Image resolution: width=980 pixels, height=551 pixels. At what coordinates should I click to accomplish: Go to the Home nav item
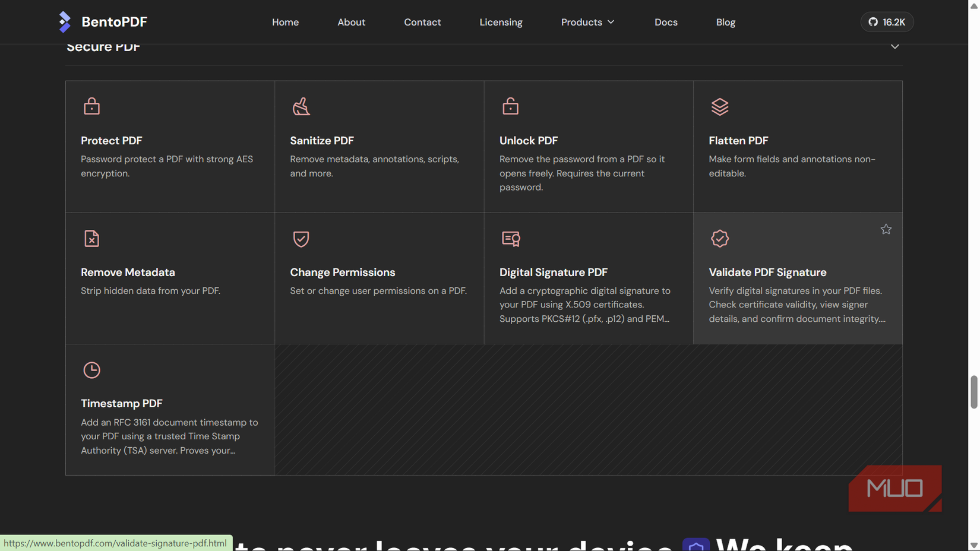285,22
